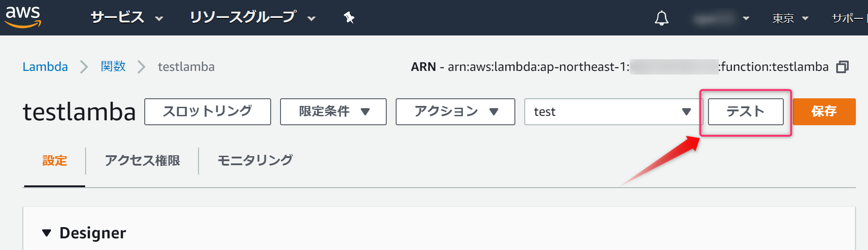The width and height of the screenshot is (868, 250).
Task: Open the blurred account name dropdown
Action: [x=721, y=18]
